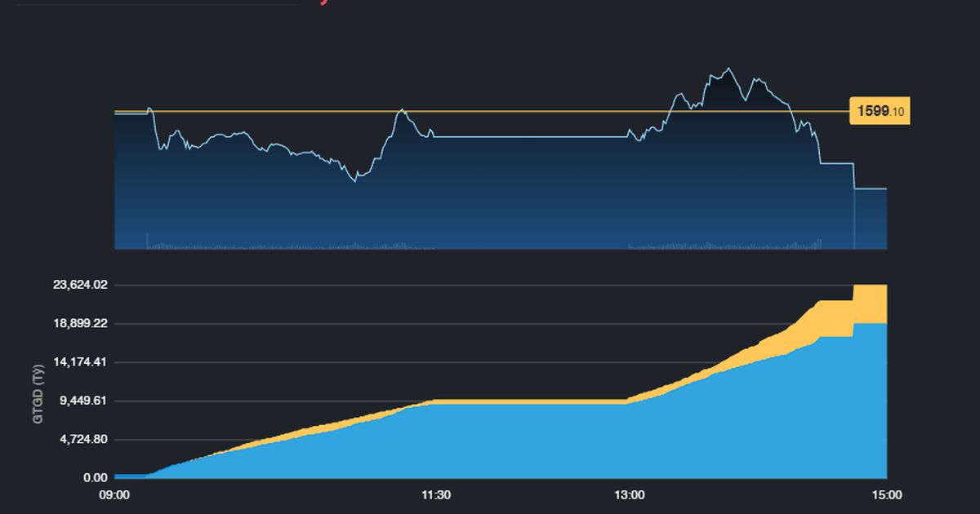
Task: Click the 23,624.02 y-axis value
Action: pos(78,285)
